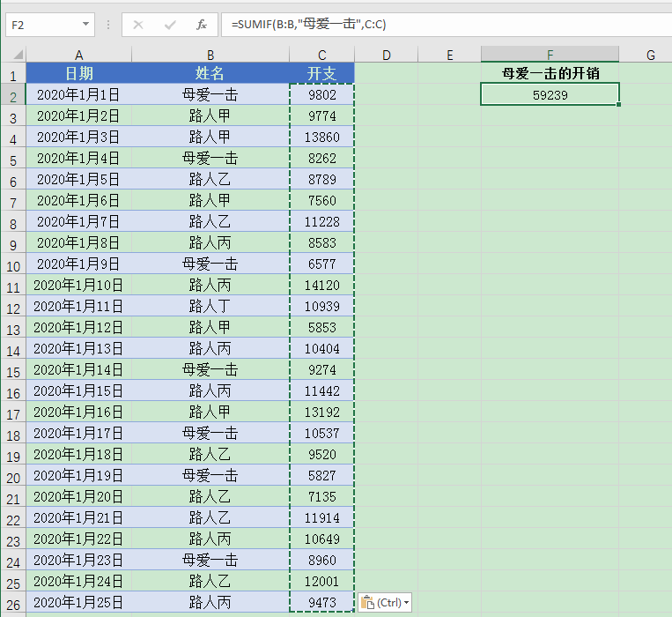
Task: Click the expense cell 5853
Action: tap(321, 327)
